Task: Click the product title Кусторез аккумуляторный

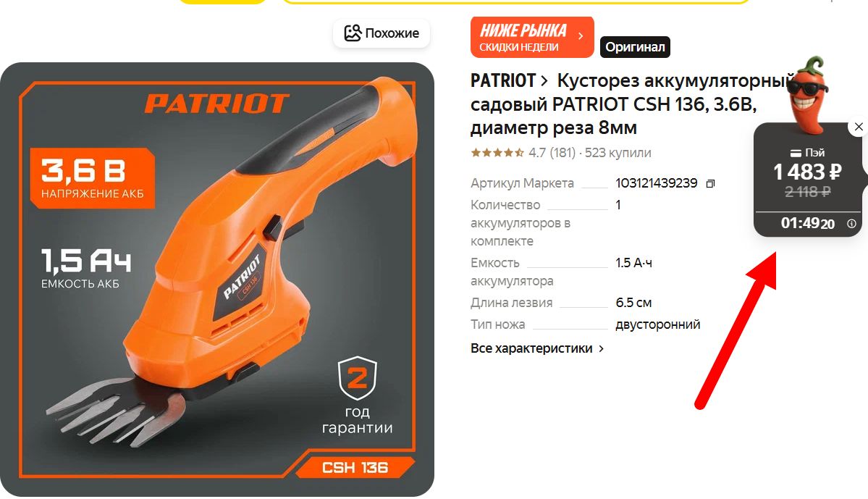Action: click(631, 104)
